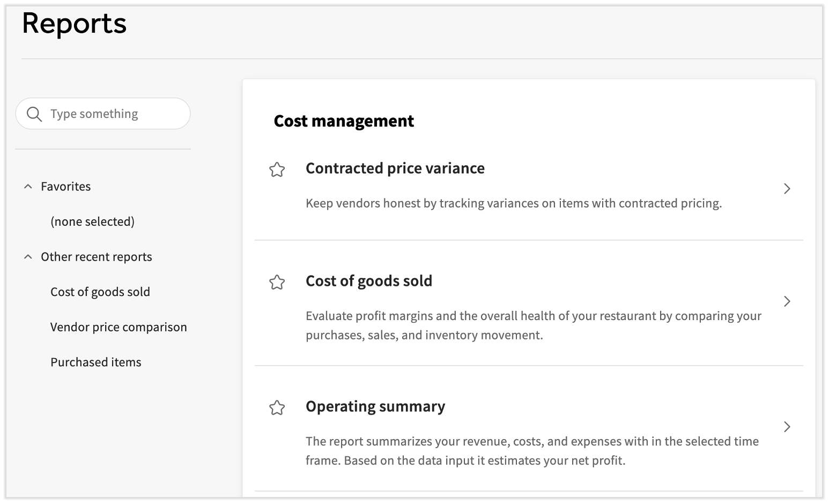Open the Purchased items recent report
This screenshot has width=829, height=504.
point(95,362)
